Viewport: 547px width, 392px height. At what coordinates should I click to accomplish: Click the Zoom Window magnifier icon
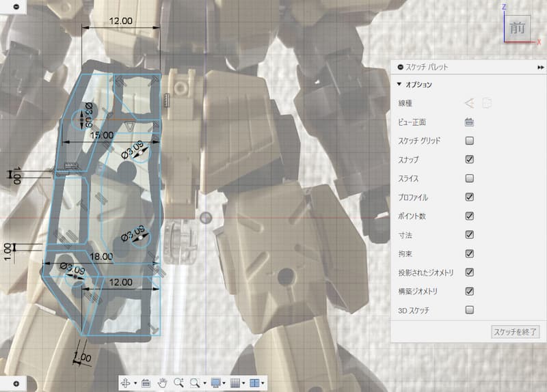[195, 383]
